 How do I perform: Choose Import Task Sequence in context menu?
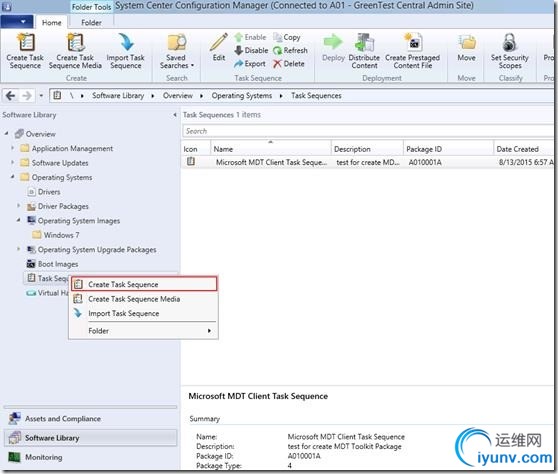click(144, 314)
